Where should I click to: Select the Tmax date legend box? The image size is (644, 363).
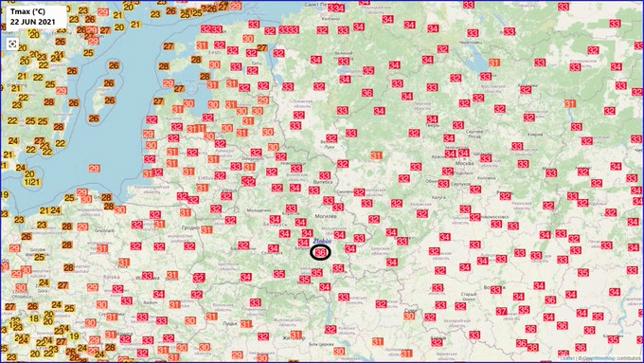pyautogui.click(x=35, y=17)
